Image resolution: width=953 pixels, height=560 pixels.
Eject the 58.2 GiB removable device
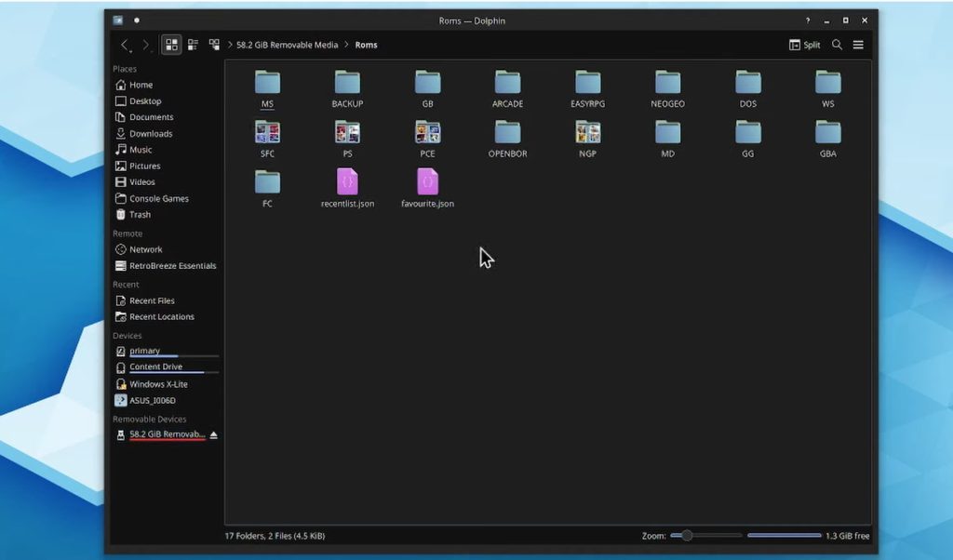coord(213,434)
